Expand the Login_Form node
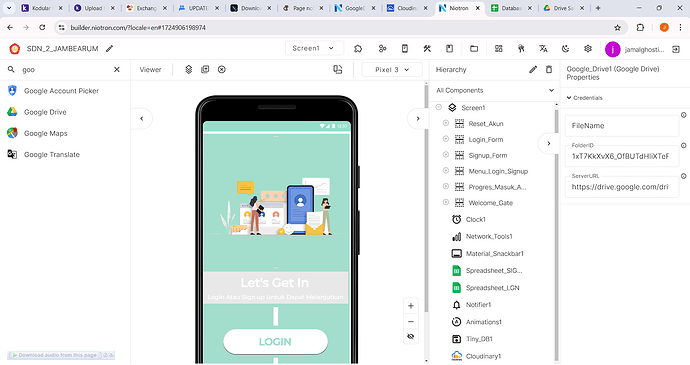The height and width of the screenshot is (365, 690). pyautogui.click(x=445, y=139)
